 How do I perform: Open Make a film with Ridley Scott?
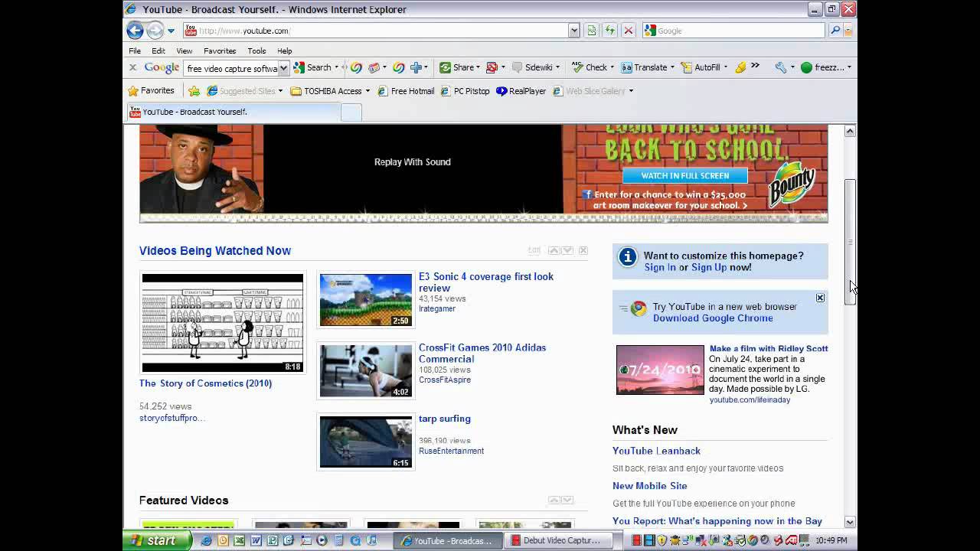click(769, 348)
